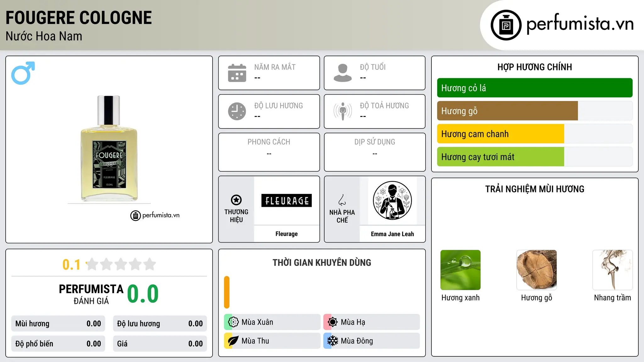Click the PERFUMISTA ĐÁNH GIÁ label
This screenshot has width=644, height=362.
[91, 294]
